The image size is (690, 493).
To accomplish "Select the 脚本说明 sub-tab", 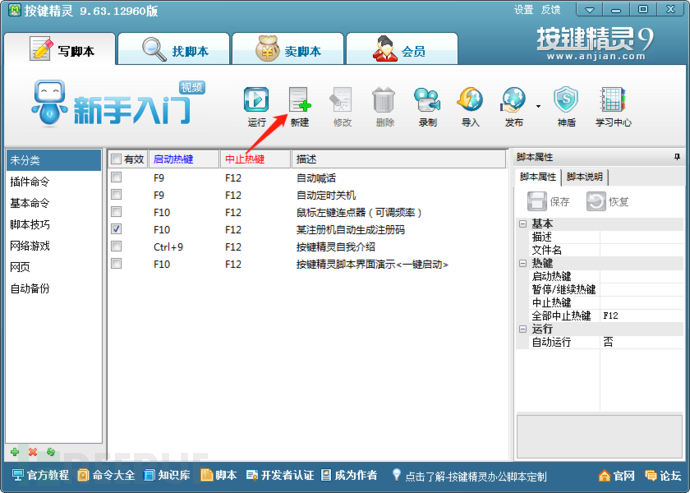I will click(584, 177).
